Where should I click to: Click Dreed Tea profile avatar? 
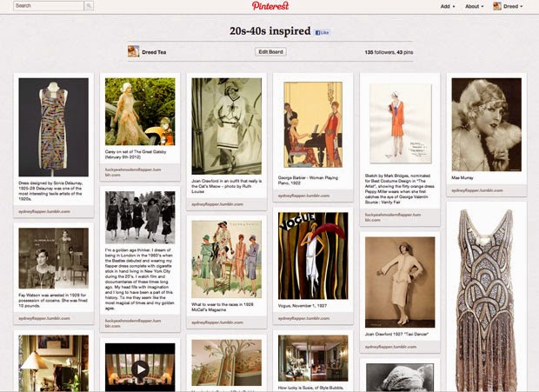[133, 51]
